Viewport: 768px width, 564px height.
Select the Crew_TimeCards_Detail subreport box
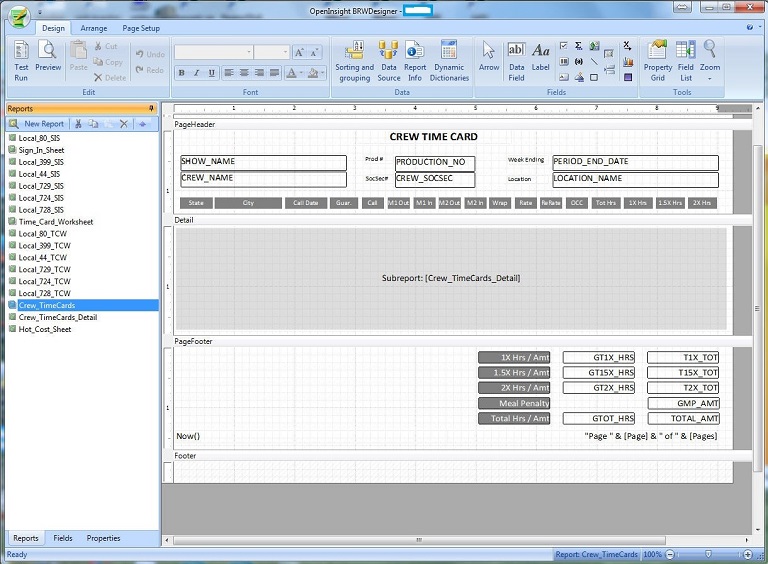coord(451,279)
